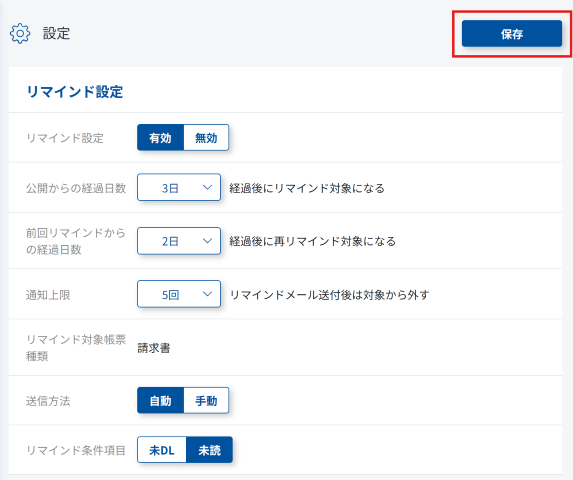Click the 公開からの経過日数 label
The height and width of the screenshot is (480, 573).
point(76,188)
